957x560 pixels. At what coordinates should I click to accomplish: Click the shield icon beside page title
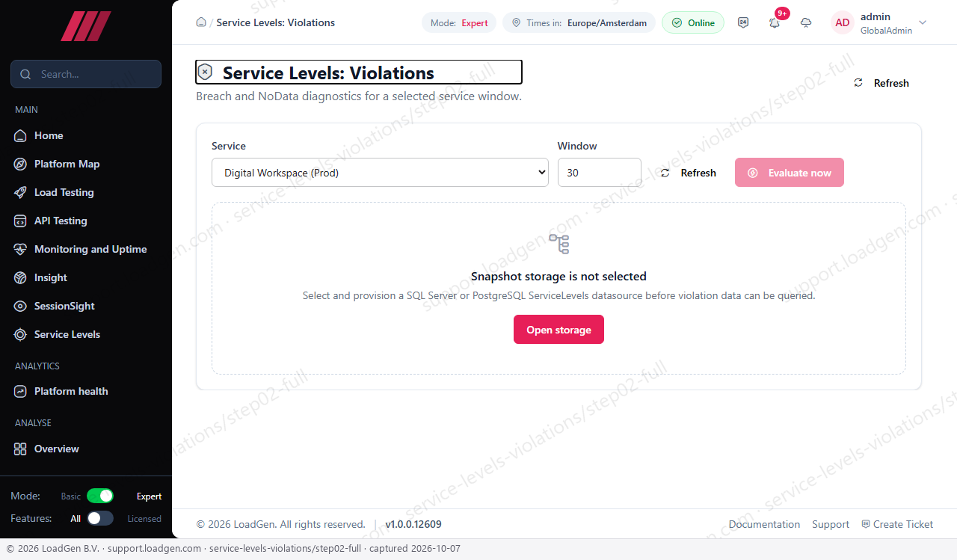click(205, 73)
